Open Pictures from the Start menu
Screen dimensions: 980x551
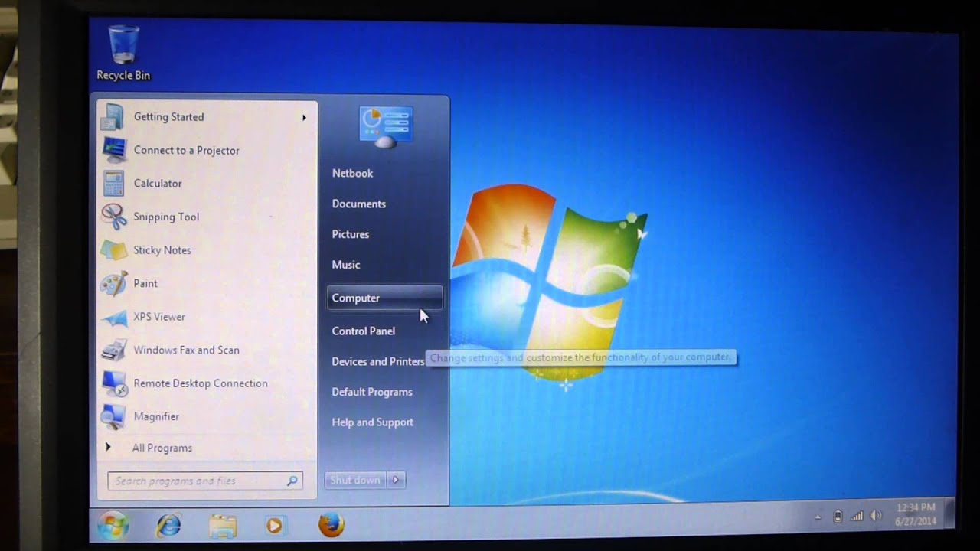click(350, 234)
